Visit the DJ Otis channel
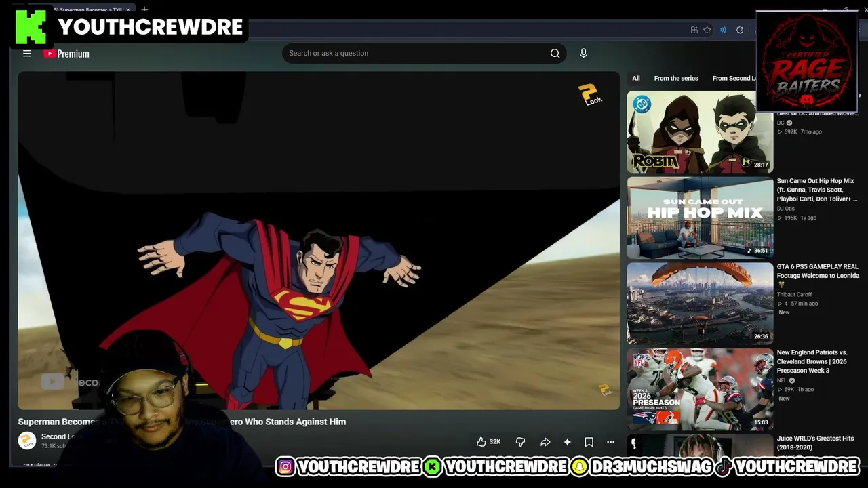 786,209
